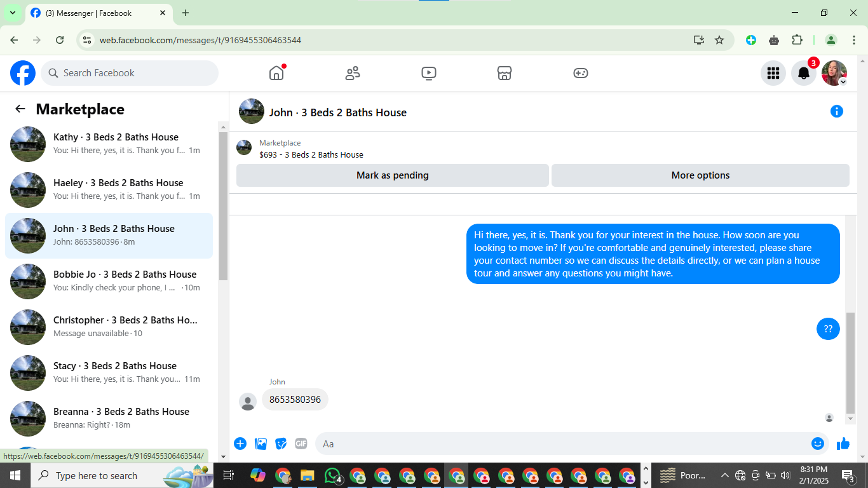Show hidden system tray icons
Image resolution: width=868 pixels, height=488 pixels.
click(724, 475)
